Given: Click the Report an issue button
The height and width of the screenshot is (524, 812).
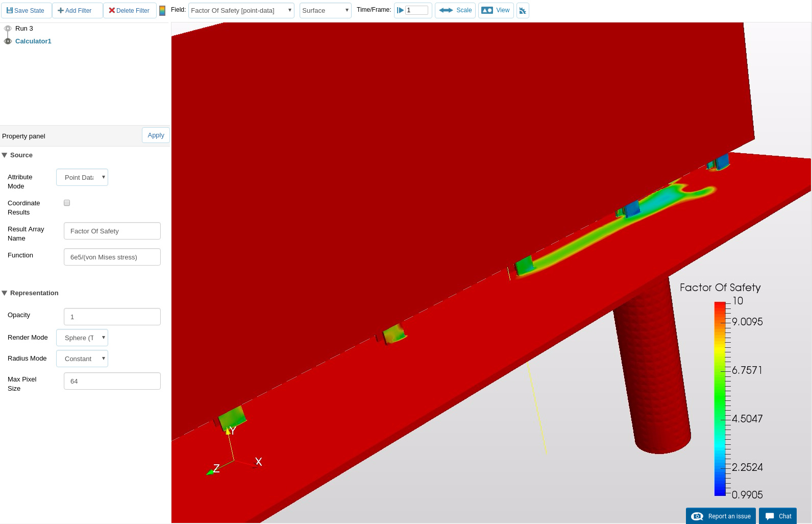Looking at the screenshot, I should tap(721, 516).
